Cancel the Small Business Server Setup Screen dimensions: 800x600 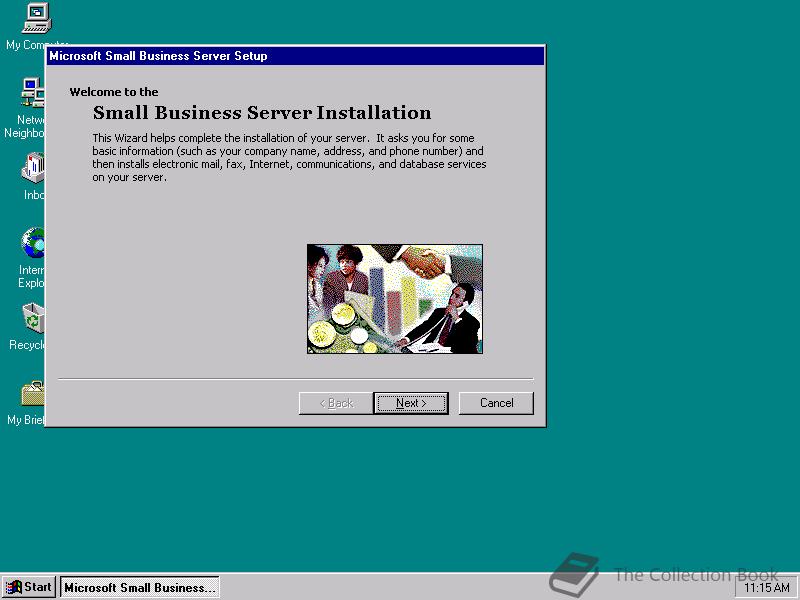pos(496,403)
